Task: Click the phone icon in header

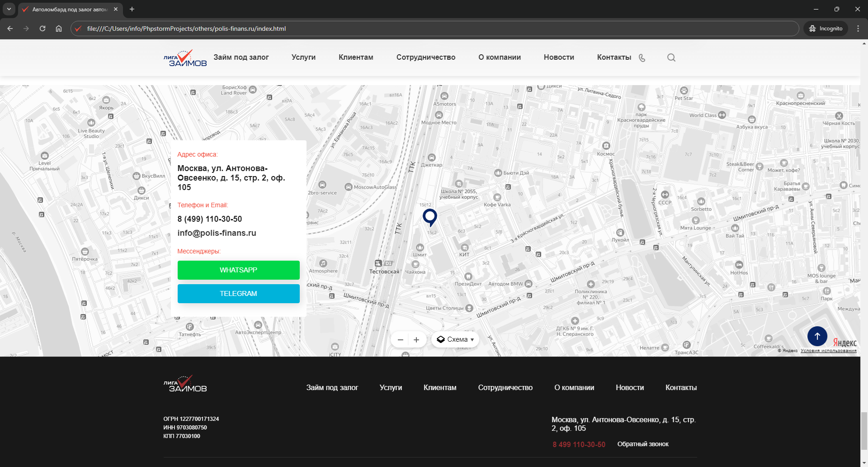Action: (642, 58)
